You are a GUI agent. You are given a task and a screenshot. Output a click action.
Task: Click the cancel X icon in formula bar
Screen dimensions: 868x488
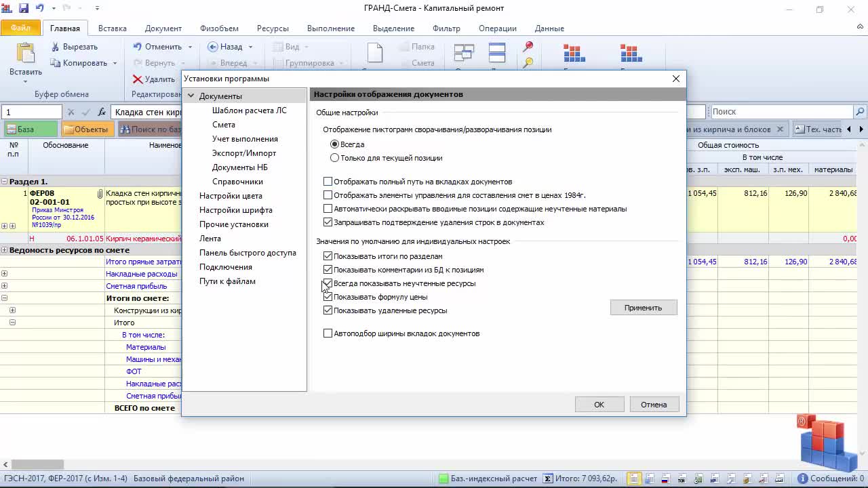[71, 112]
